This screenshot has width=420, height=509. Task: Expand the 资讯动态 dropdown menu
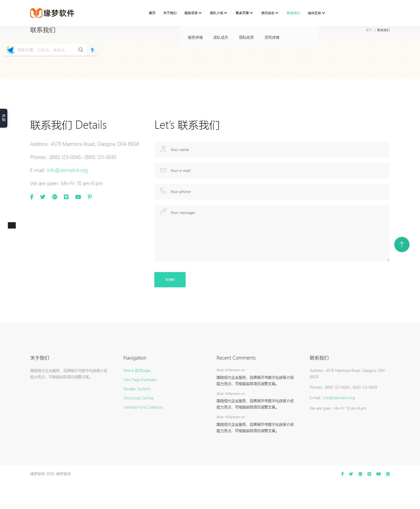tap(270, 13)
